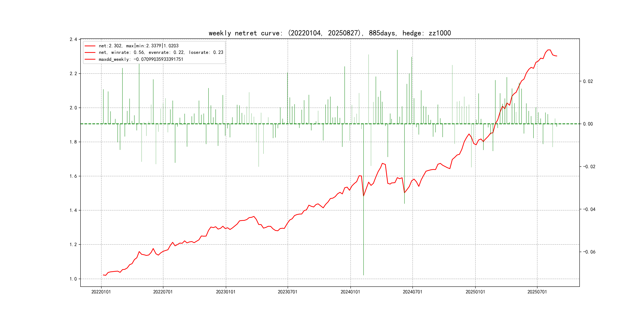The height and width of the screenshot is (322, 644).
Task: Click the 2.4 left axis tick label
Action: coord(73,40)
